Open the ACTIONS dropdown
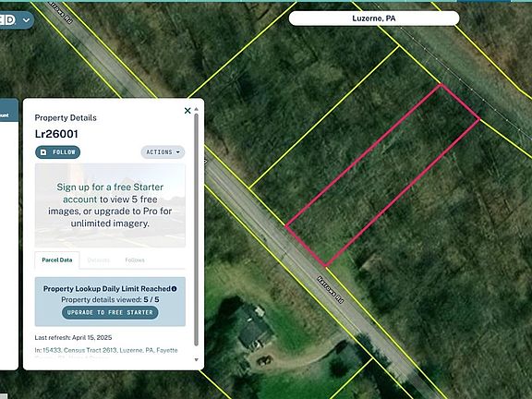532x399 pixels. click(163, 152)
